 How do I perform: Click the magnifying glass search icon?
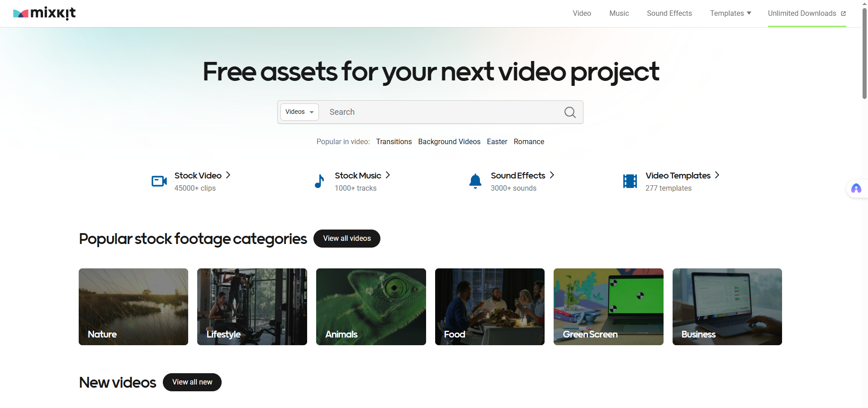[570, 112]
